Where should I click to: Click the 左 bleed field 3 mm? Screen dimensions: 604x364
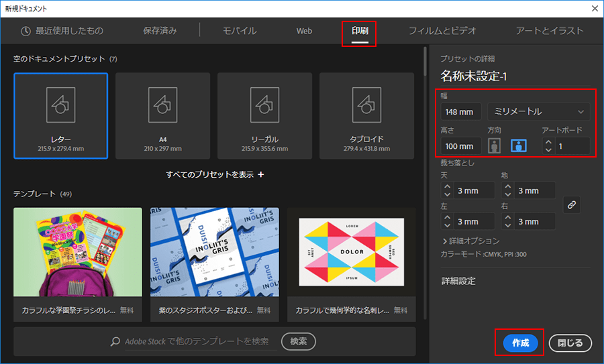click(474, 222)
